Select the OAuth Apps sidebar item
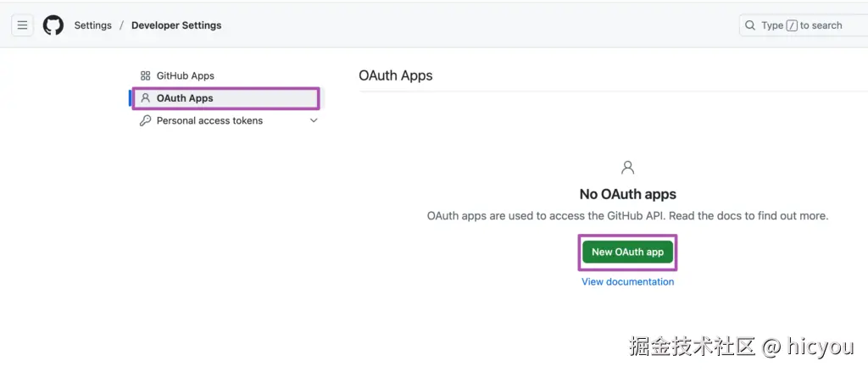Viewport: 868px width, 372px height. tap(185, 98)
